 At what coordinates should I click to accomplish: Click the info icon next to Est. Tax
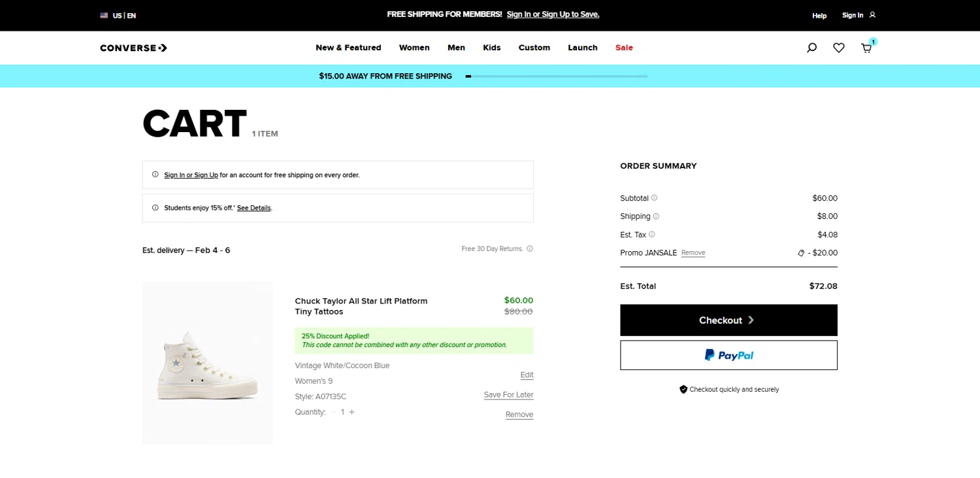click(651, 235)
